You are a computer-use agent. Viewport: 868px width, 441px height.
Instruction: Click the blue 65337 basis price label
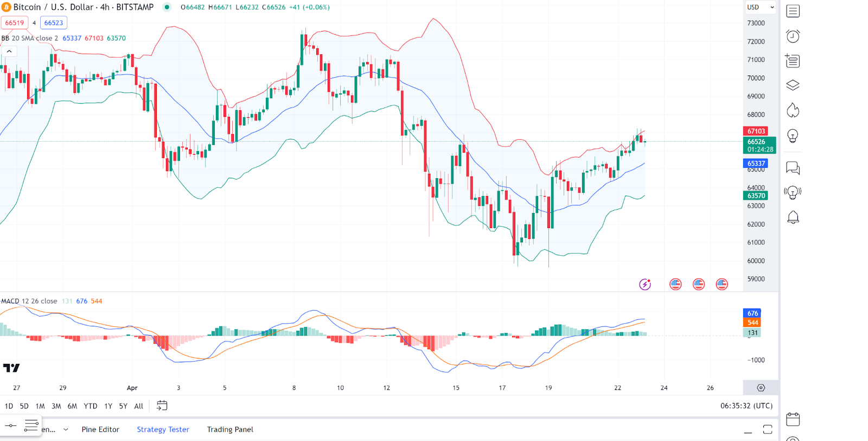tap(756, 163)
